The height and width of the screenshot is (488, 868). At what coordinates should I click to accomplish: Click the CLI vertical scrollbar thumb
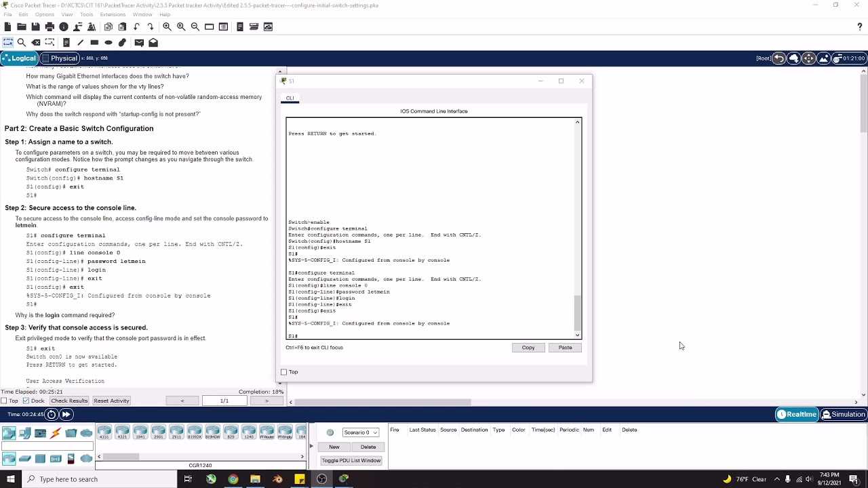point(578,312)
